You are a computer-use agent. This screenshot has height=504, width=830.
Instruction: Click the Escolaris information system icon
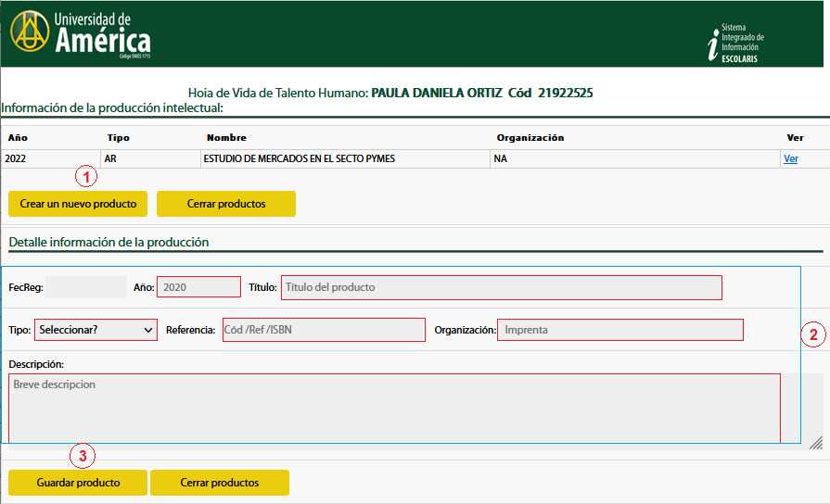[735, 43]
